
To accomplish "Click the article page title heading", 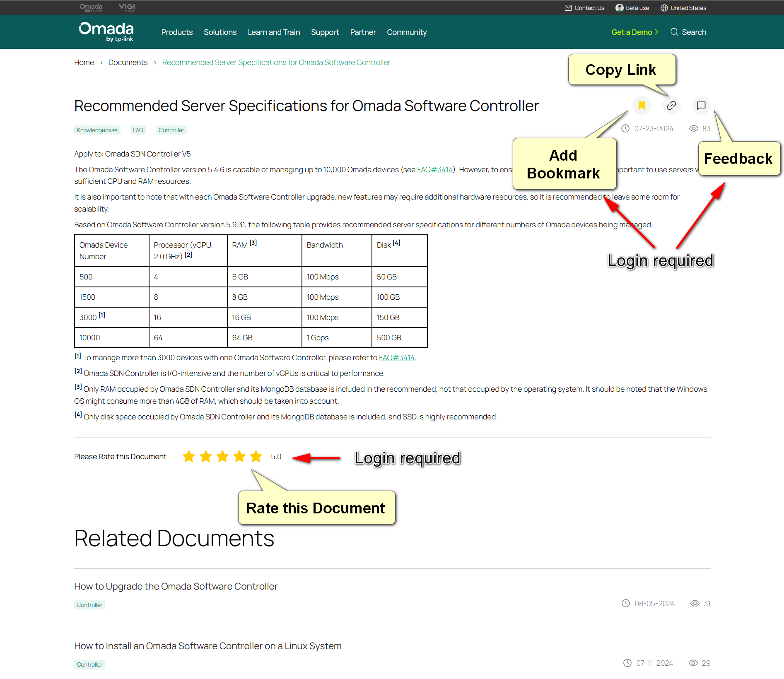I will coord(306,106).
